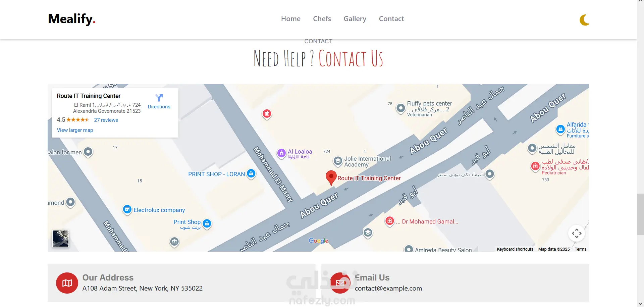
Task: Switch to satellite view thumbnail
Action: click(x=61, y=239)
